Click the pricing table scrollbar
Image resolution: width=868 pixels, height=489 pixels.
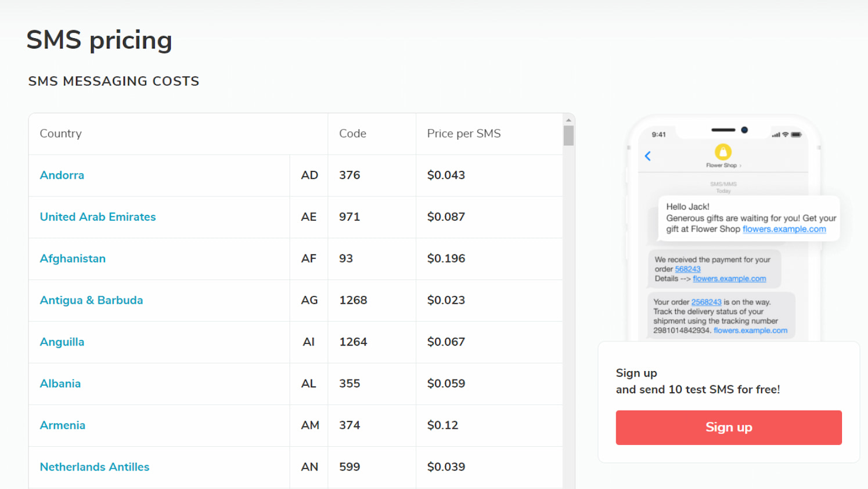(569, 134)
